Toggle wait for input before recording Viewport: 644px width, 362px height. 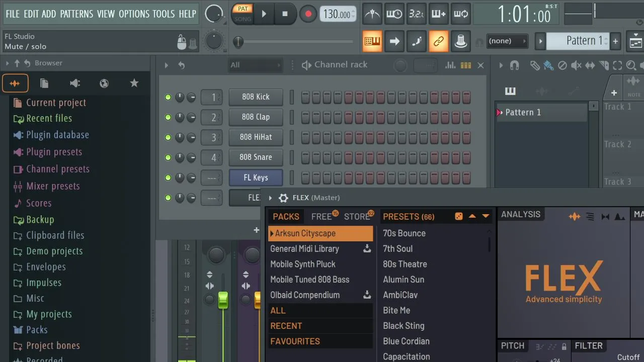point(394,14)
